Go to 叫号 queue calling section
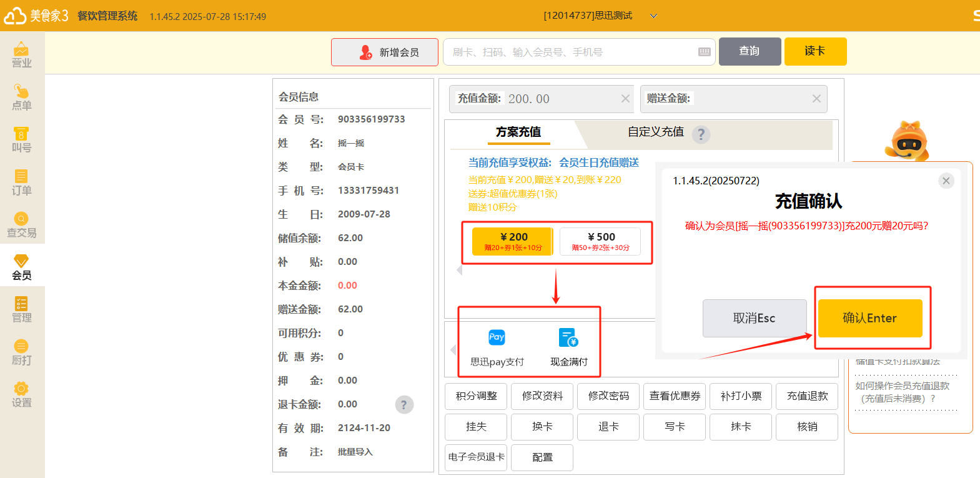 [21, 139]
